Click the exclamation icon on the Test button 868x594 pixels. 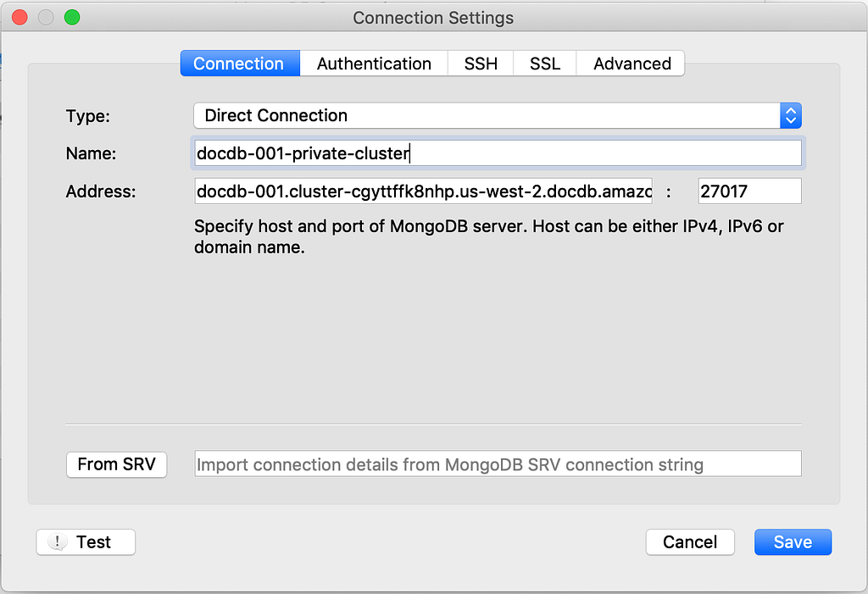[58, 542]
